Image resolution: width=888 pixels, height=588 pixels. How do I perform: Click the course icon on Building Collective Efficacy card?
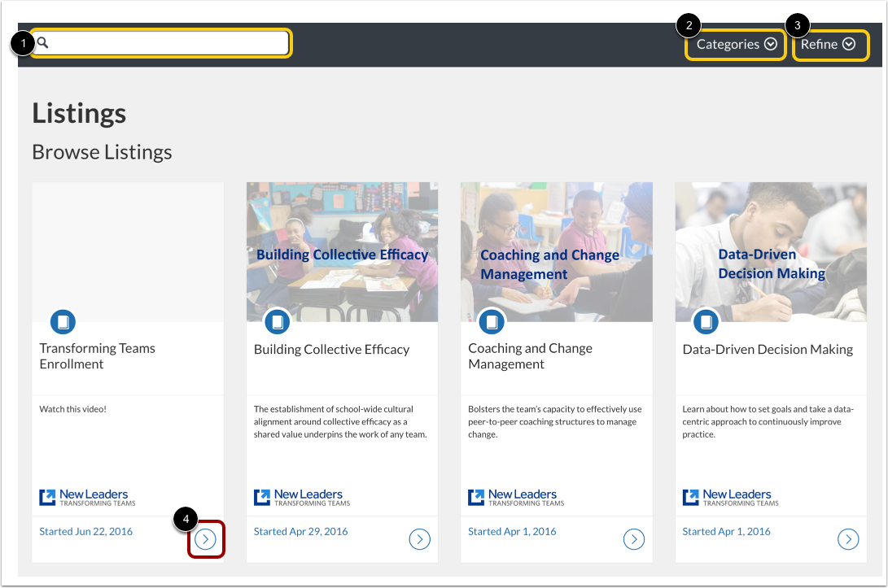click(277, 322)
